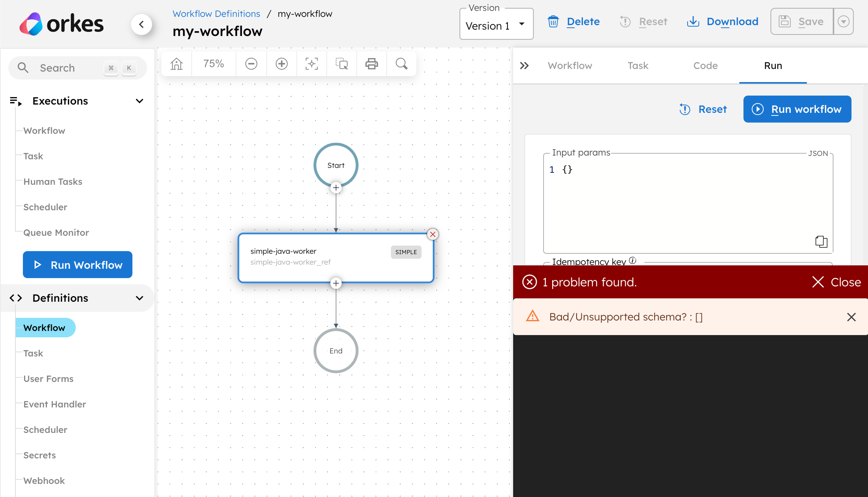This screenshot has height=497, width=868.
Task: Click the Idempotency key info icon
Action: tap(633, 260)
